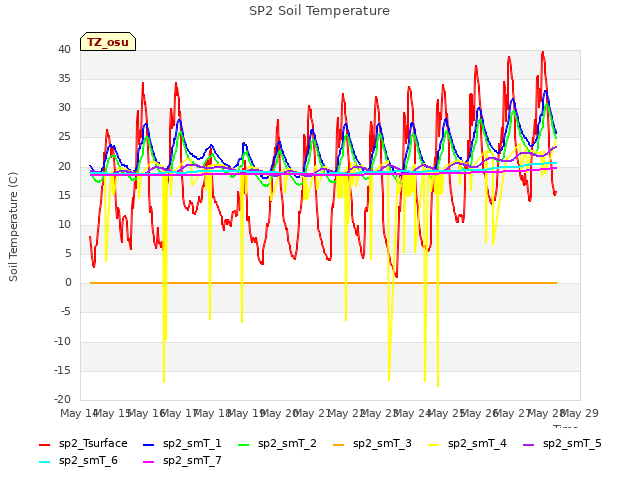Toggle the sp2_smT_1 legend entry
640x480 pixels.
[x=182, y=444]
